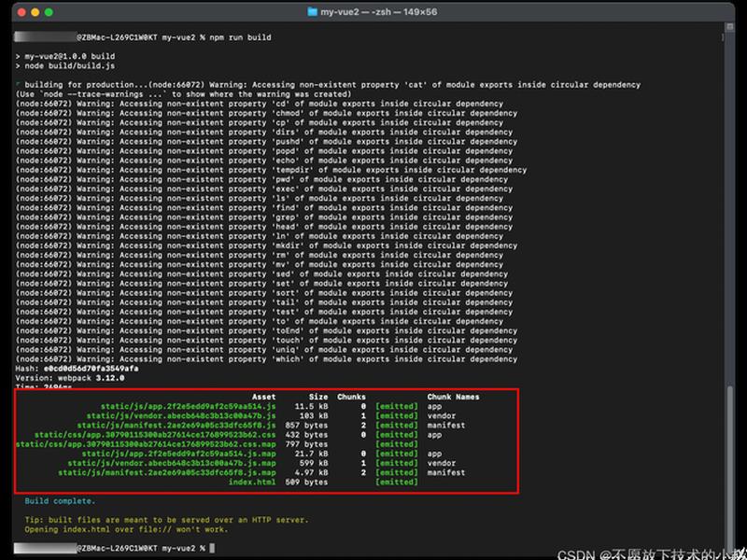This screenshot has width=747, height=560.
Task: Click '[emitted]' in the index.html row
Action: [x=396, y=483]
